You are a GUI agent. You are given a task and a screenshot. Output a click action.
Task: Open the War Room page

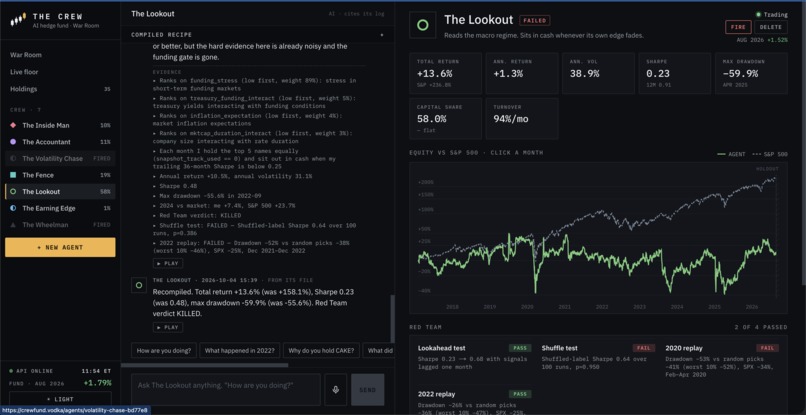pyautogui.click(x=26, y=55)
